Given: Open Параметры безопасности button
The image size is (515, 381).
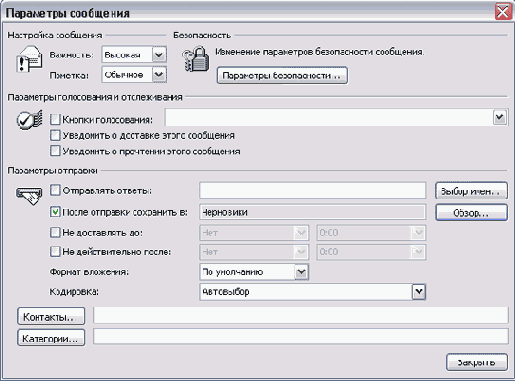Looking at the screenshot, I should coord(282,75).
